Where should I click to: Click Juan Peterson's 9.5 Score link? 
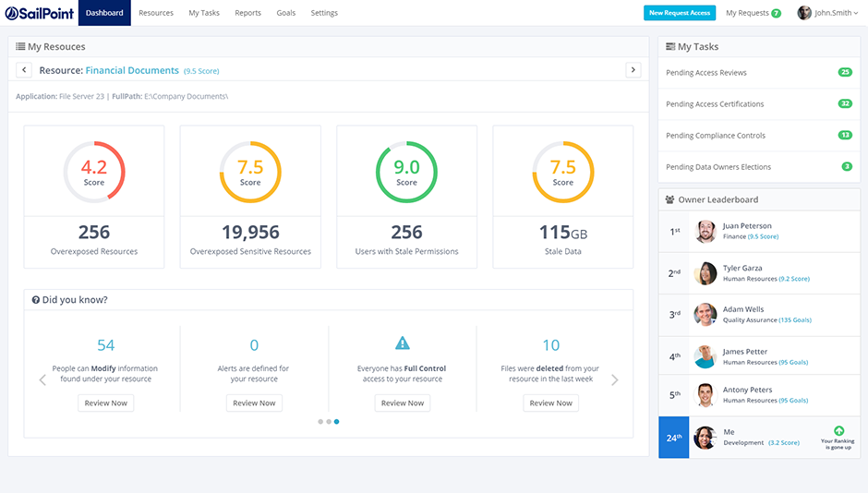coord(763,237)
